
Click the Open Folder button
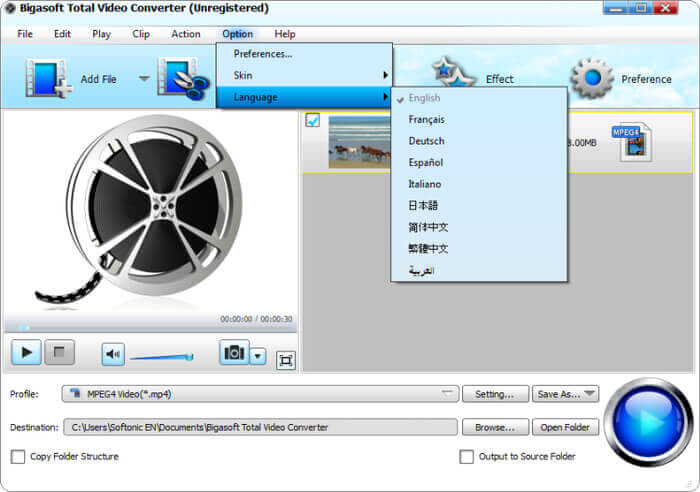point(565,427)
